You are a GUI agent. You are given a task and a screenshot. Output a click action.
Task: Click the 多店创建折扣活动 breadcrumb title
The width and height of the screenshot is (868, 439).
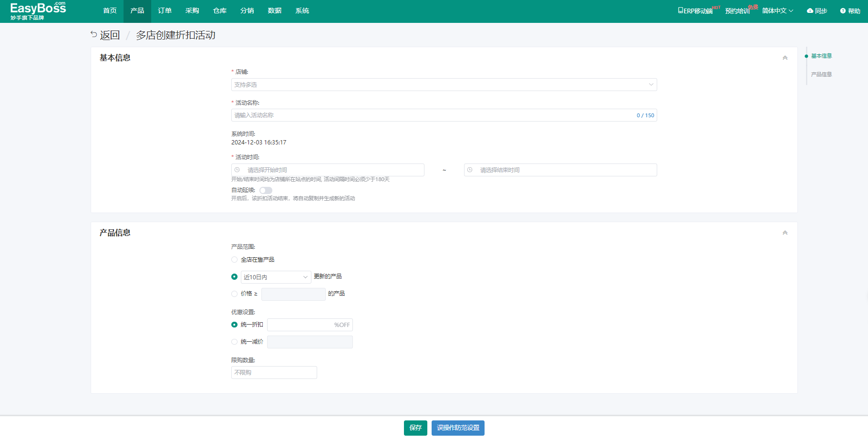176,35
